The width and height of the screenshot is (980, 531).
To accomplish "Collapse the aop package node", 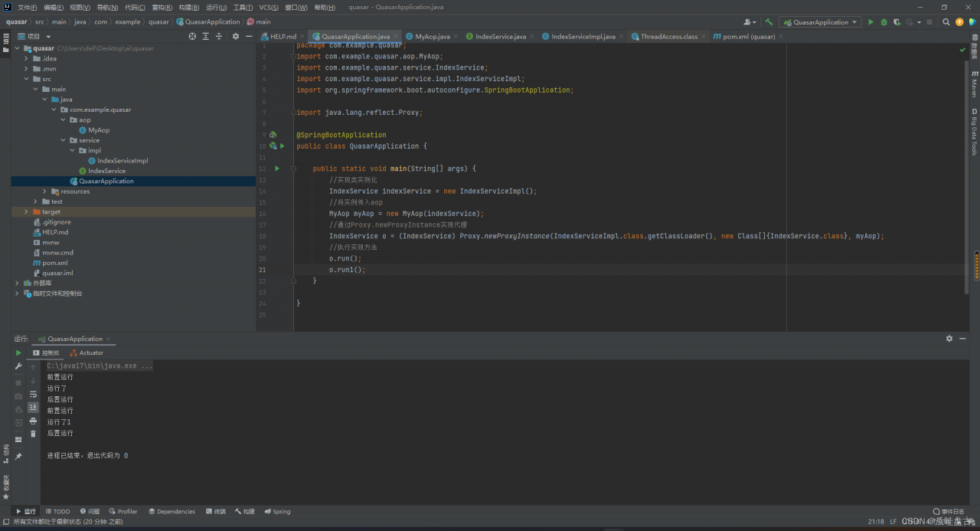I will (x=63, y=120).
